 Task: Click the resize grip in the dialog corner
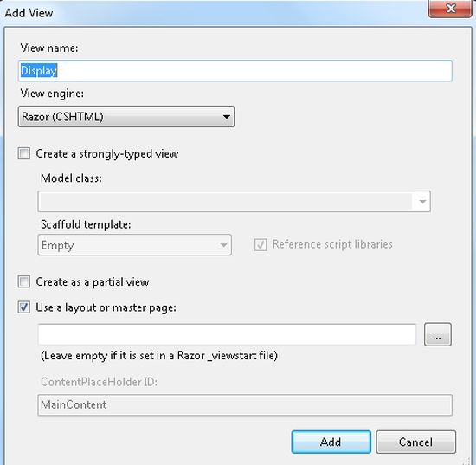[470, 460]
